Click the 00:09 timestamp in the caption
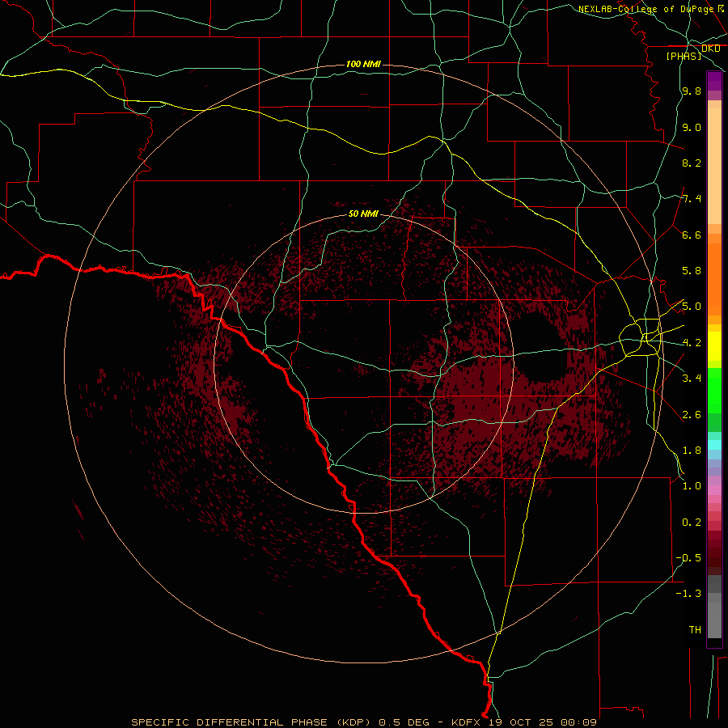This screenshot has height=728, width=728. 578,722
